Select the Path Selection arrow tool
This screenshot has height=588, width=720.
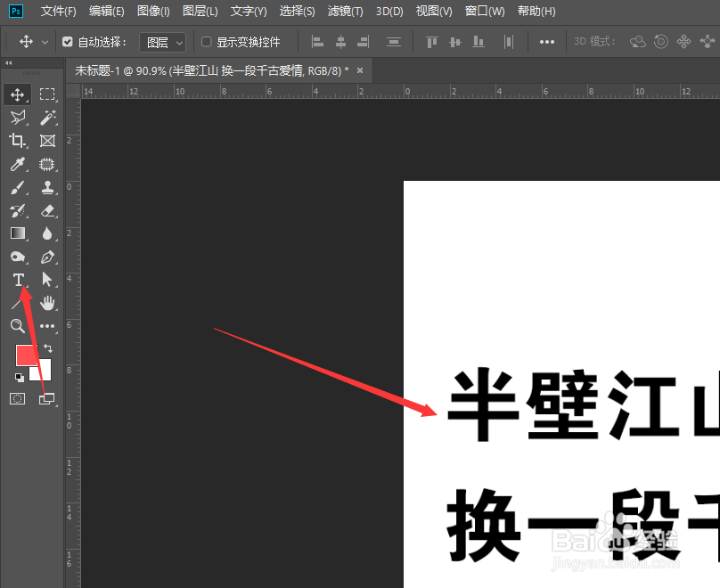click(47, 280)
